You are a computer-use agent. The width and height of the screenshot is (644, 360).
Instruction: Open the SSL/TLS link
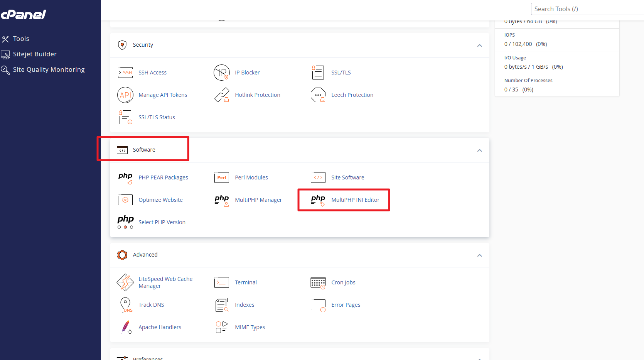tap(341, 73)
